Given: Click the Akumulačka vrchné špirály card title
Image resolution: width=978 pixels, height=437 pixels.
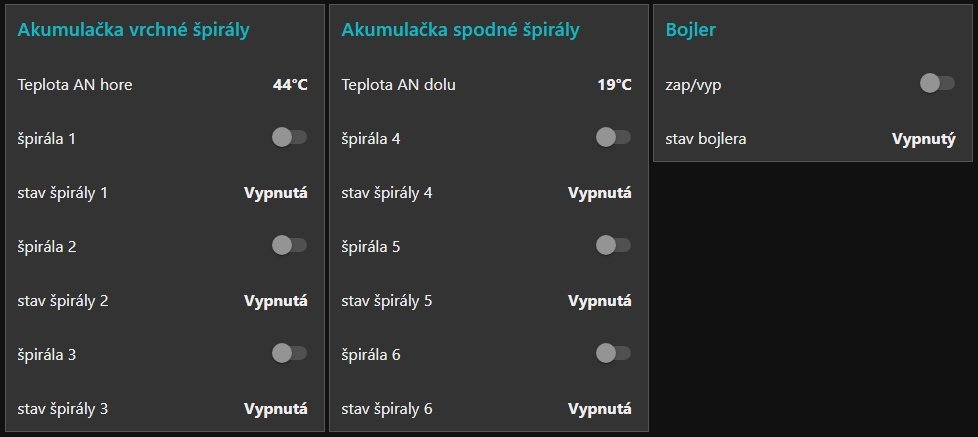Looking at the screenshot, I should 133,30.
